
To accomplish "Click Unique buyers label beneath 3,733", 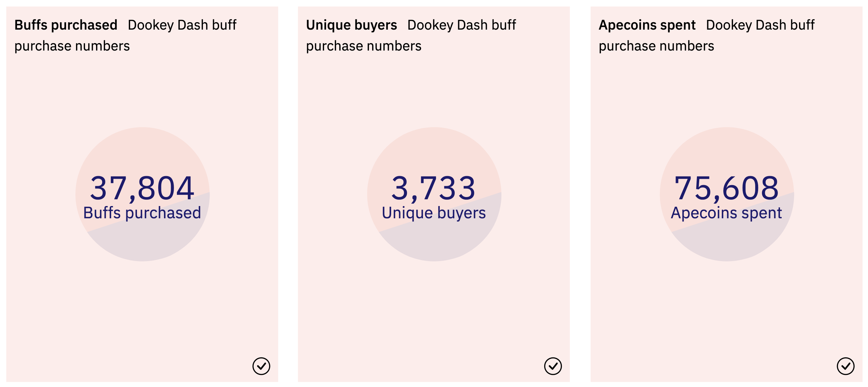I will click(434, 213).
